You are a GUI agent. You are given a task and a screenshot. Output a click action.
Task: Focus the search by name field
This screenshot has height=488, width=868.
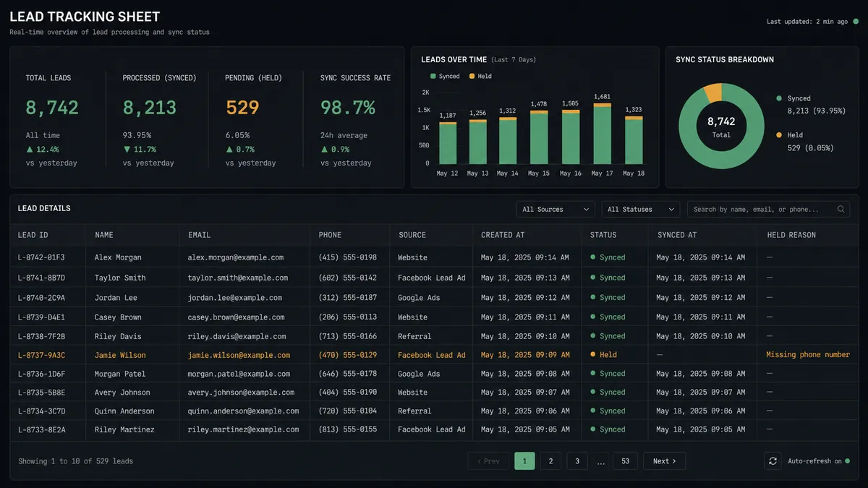click(x=768, y=210)
